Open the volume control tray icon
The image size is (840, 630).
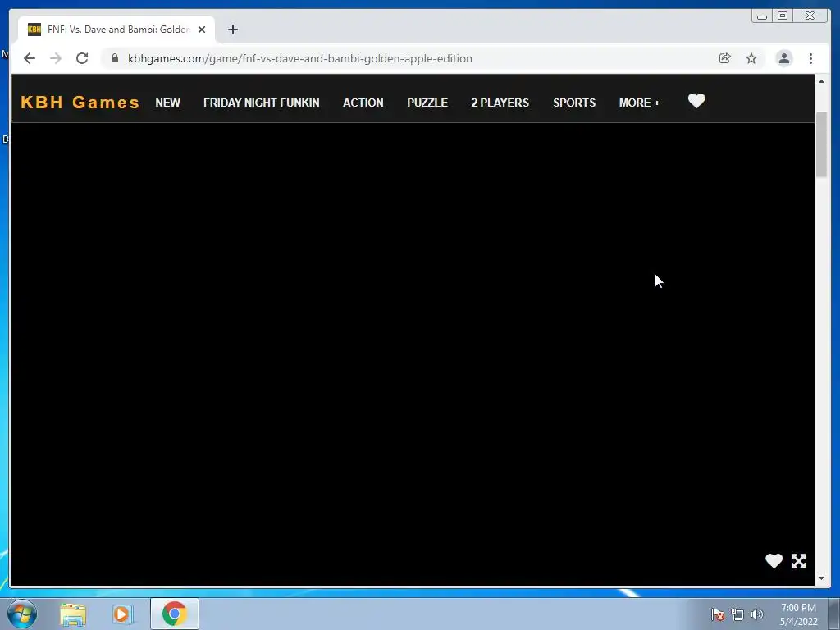756,614
